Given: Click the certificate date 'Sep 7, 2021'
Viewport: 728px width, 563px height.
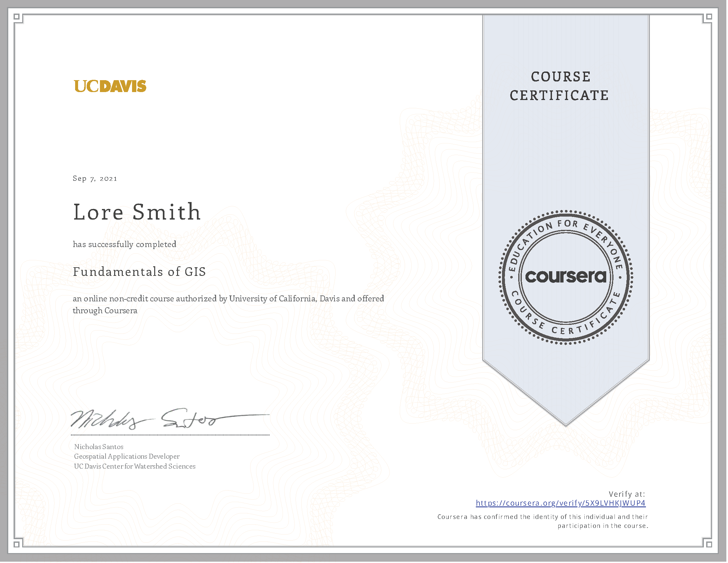Looking at the screenshot, I should [94, 179].
